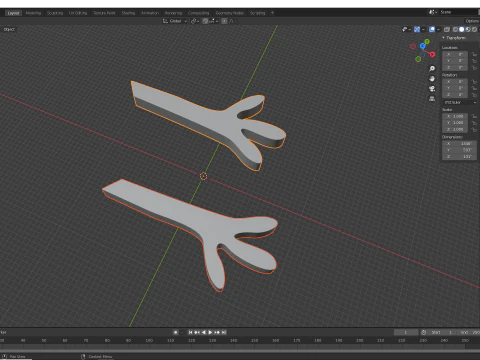This screenshot has width=480, height=360.
Task: Jump to the timeline start frame
Action: coord(190,332)
